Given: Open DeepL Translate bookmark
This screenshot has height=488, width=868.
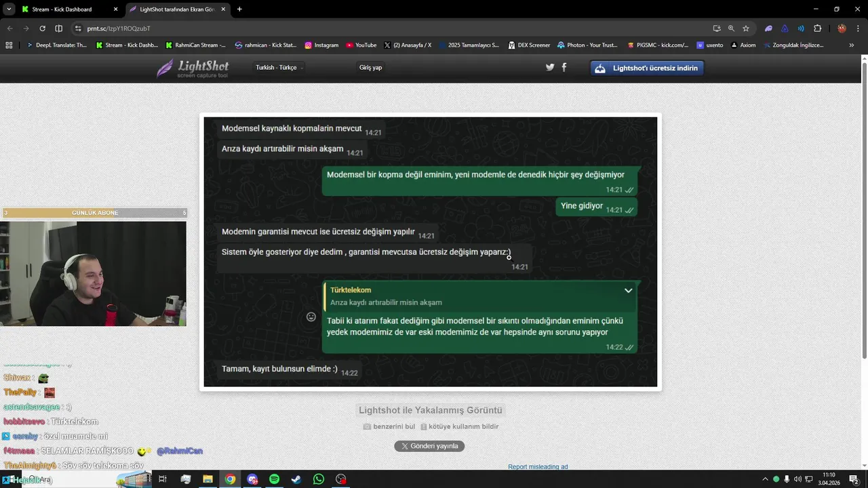Looking at the screenshot, I should (57, 45).
